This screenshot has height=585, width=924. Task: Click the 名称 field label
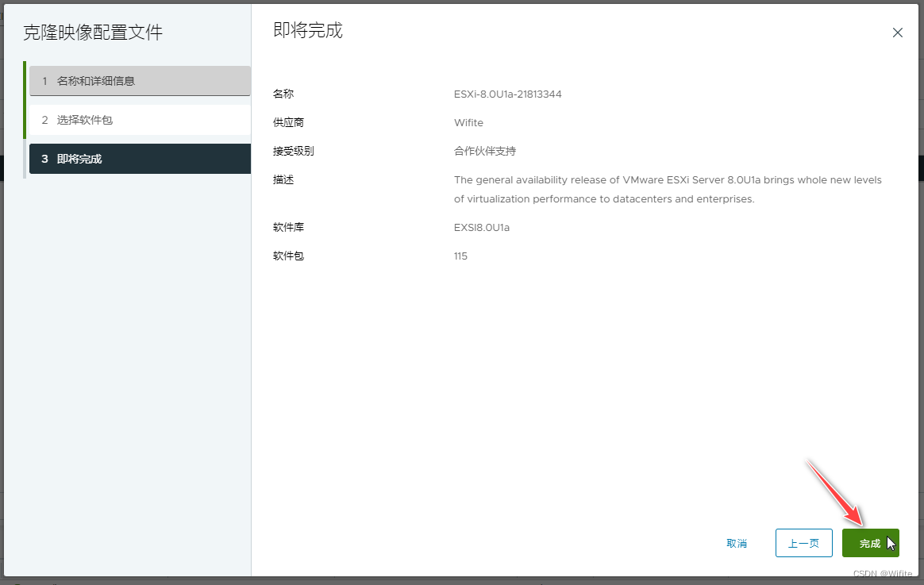click(283, 94)
